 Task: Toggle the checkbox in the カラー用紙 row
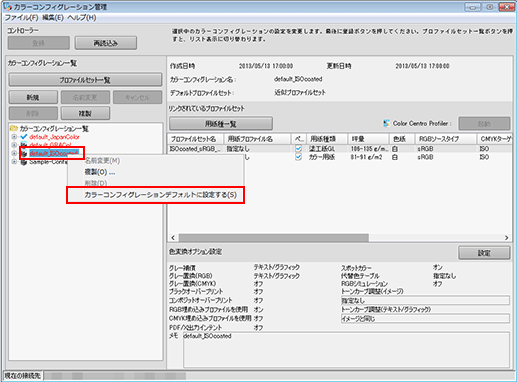(299, 157)
